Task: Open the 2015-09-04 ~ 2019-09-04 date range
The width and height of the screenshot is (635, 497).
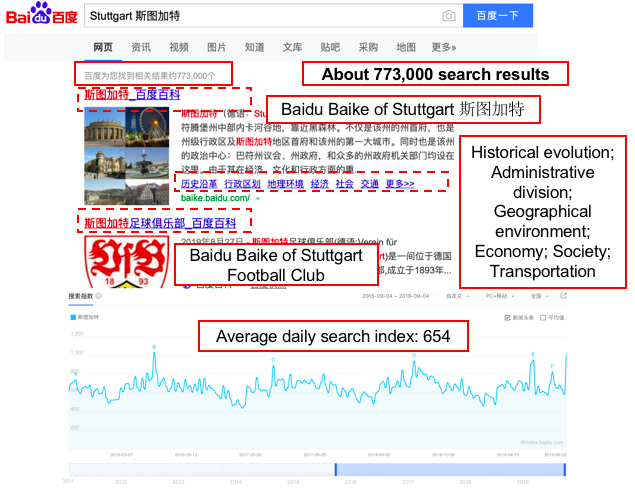Action: click(395, 296)
